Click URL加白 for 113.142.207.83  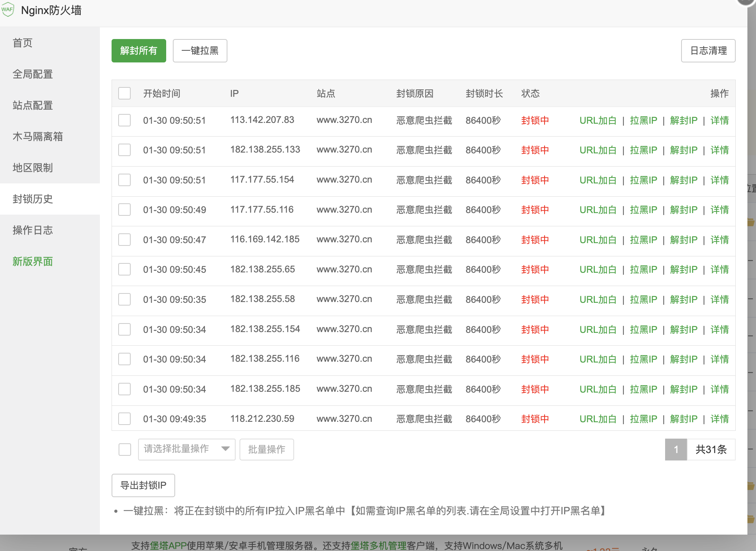[598, 120]
